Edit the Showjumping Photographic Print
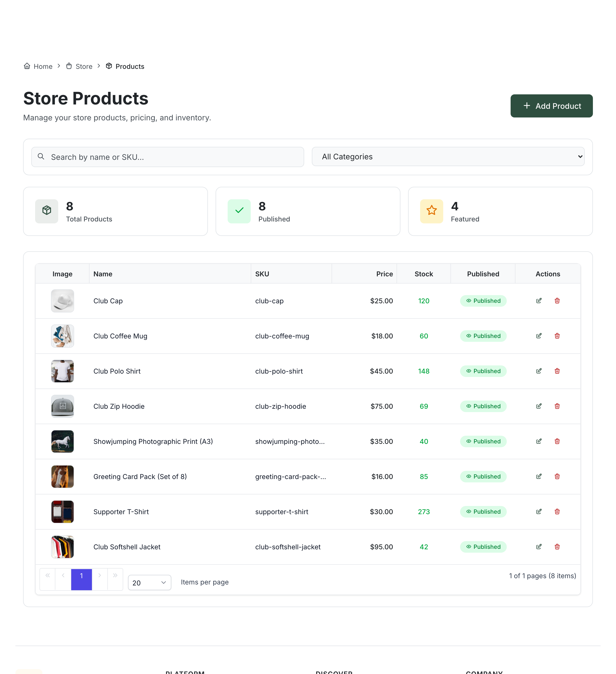Image resolution: width=616 pixels, height=674 pixels. click(x=539, y=441)
